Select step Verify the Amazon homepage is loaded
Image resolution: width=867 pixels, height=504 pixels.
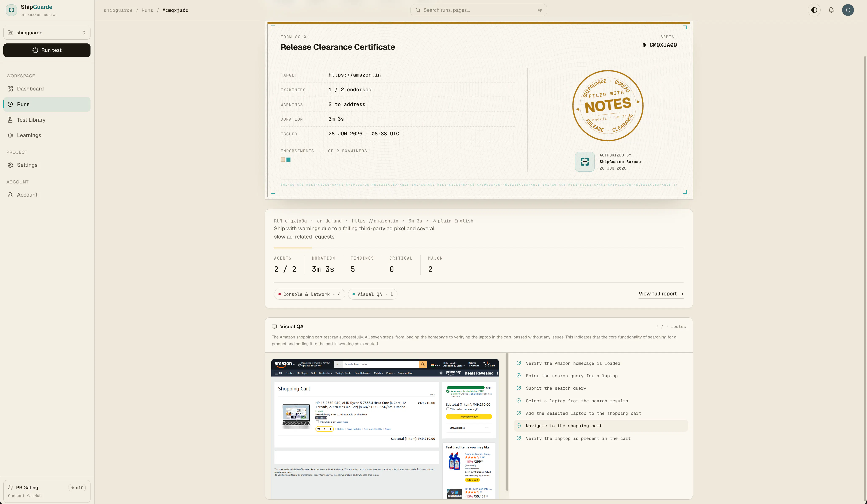tap(601, 363)
